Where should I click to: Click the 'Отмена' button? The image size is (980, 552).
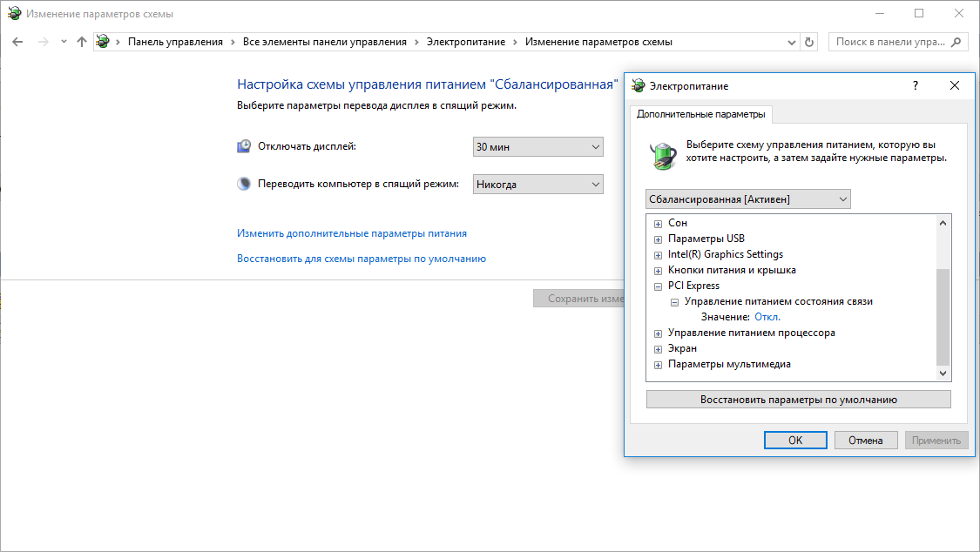point(866,441)
